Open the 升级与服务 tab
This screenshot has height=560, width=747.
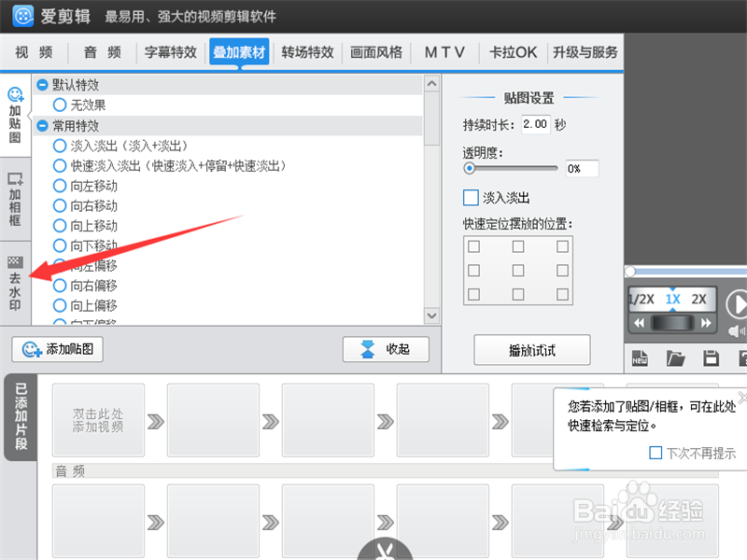pyautogui.click(x=585, y=52)
